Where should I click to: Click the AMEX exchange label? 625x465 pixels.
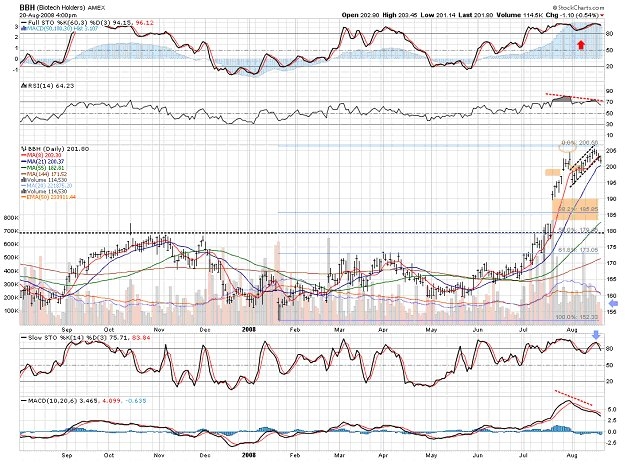(94, 8)
